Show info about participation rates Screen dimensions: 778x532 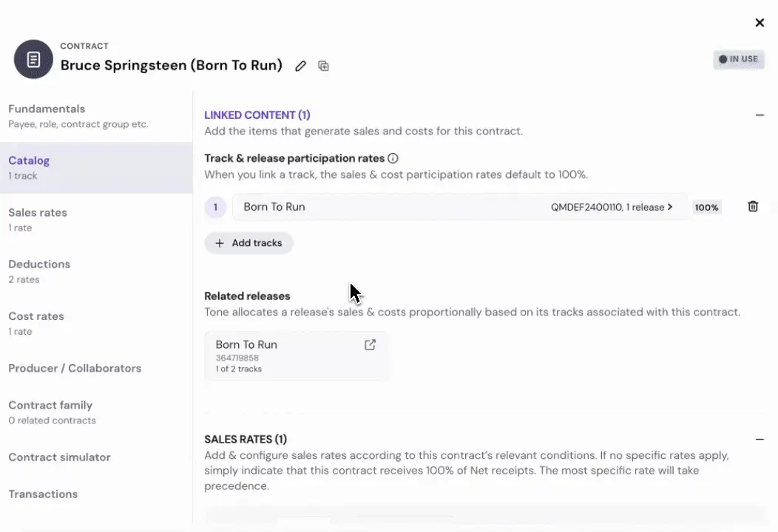[x=393, y=158]
